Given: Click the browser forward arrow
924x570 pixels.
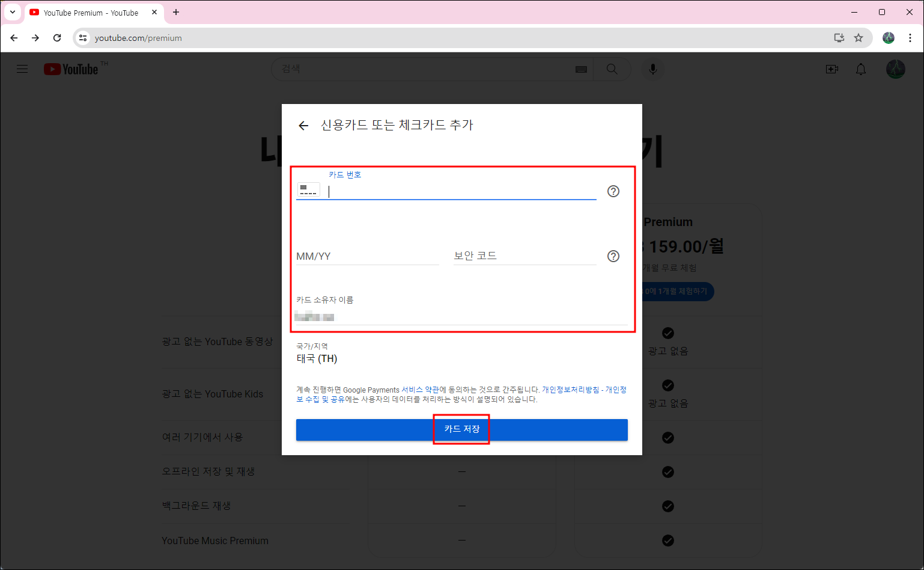Looking at the screenshot, I should 35,38.
